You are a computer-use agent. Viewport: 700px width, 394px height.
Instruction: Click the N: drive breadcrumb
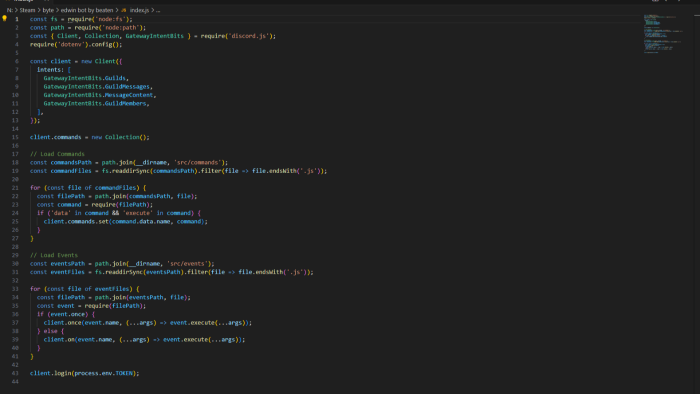[x=10, y=10]
